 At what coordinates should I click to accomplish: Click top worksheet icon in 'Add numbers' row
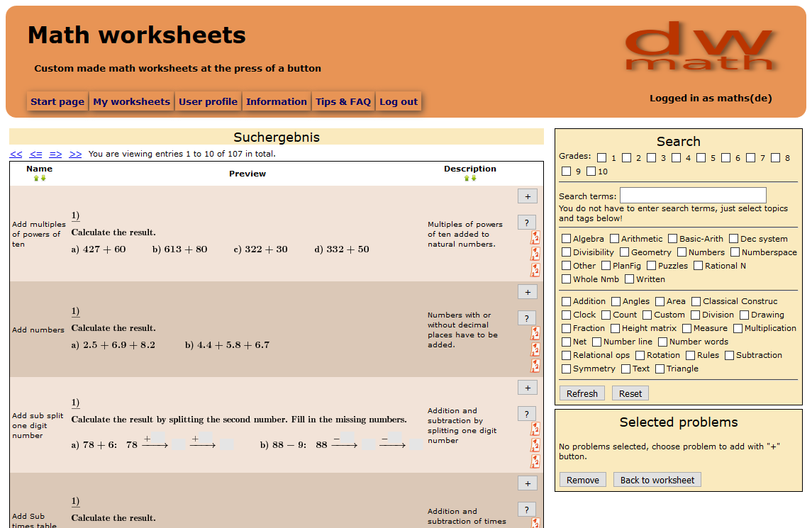click(x=535, y=333)
